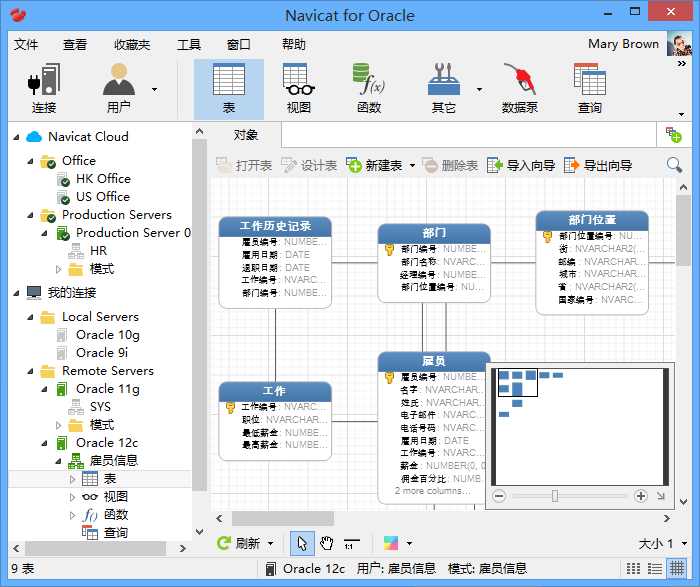The width and height of the screenshot is (700, 587).
Task: Open the 窗口 menu
Action: pyautogui.click(x=238, y=44)
